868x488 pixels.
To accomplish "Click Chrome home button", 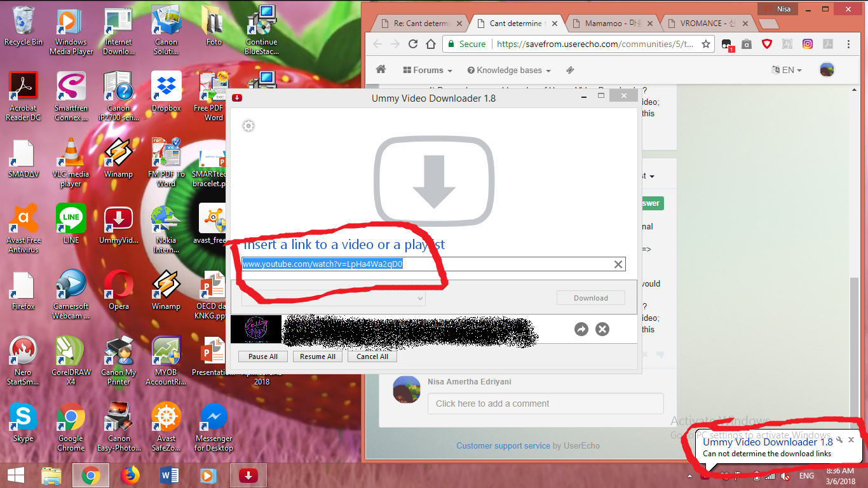I will (431, 44).
